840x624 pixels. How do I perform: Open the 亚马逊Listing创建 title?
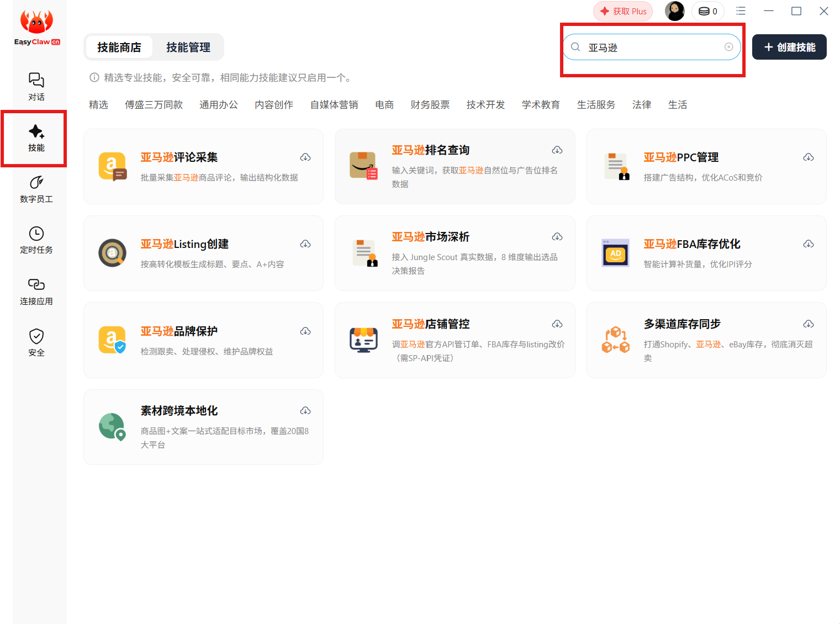click(184, 244)
